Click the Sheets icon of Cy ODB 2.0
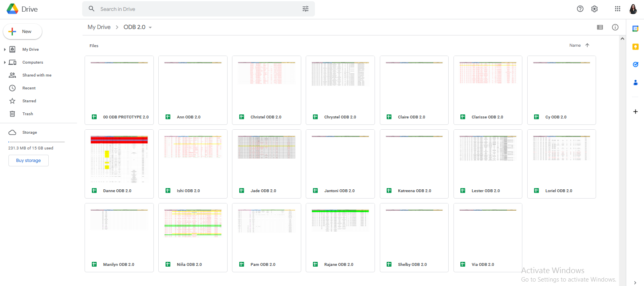Viewport: 644px width, 286px height. tap(536, 117)
